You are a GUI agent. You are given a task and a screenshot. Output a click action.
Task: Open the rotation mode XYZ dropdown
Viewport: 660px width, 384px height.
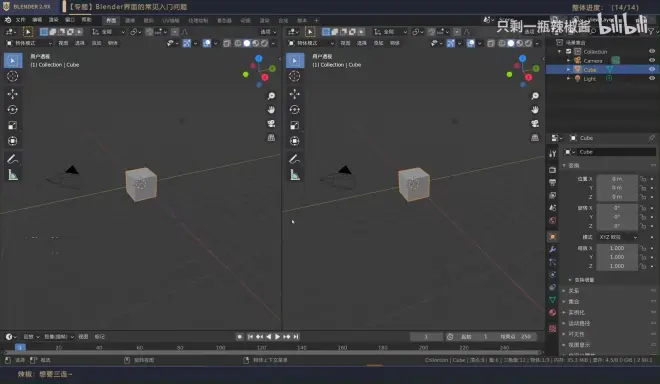pyautogui.click(x=617, y=237)
